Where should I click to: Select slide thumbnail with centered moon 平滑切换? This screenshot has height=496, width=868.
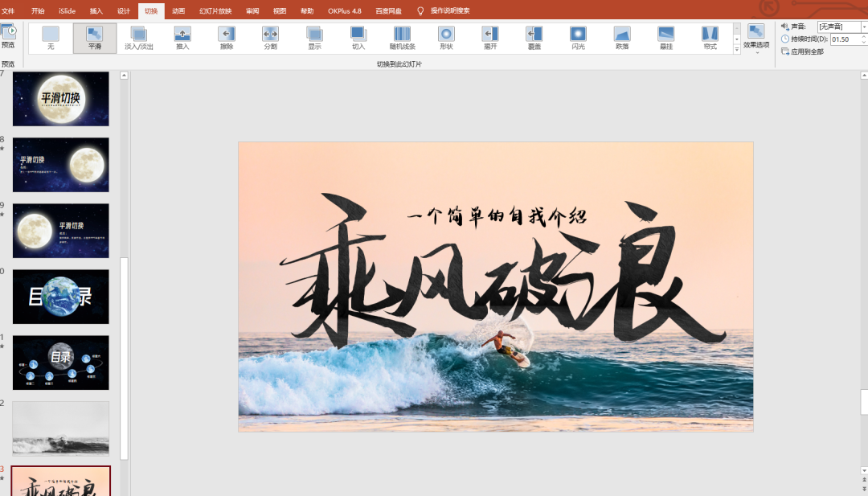[x=61, y=99]
